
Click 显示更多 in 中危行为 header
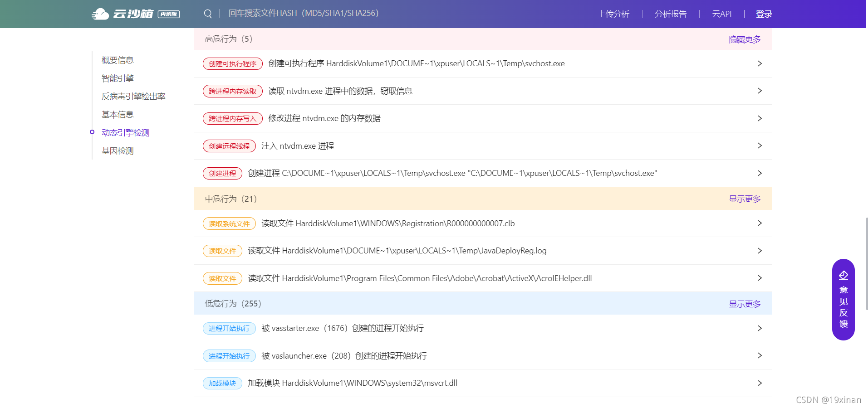(745, 199)
